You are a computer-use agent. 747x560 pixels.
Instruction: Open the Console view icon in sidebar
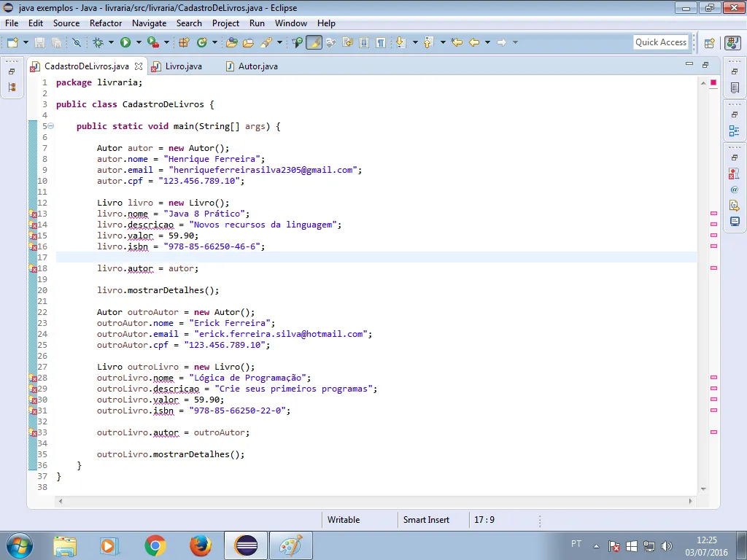point(735,221)
